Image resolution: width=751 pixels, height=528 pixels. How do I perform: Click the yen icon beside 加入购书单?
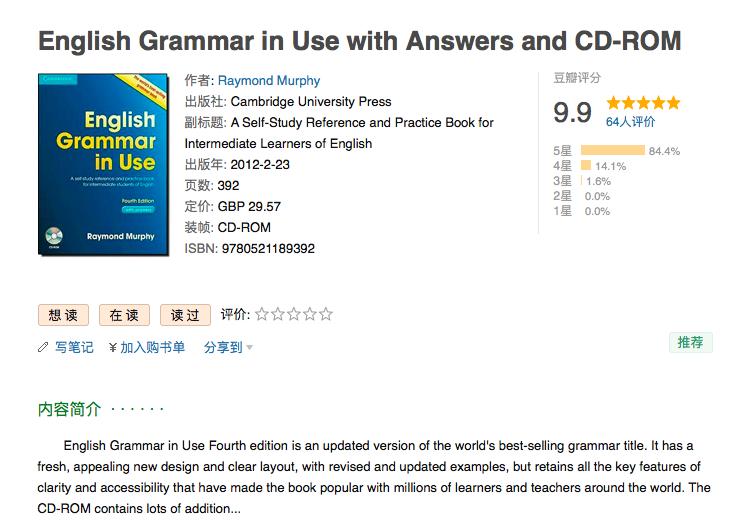[113, 348]
